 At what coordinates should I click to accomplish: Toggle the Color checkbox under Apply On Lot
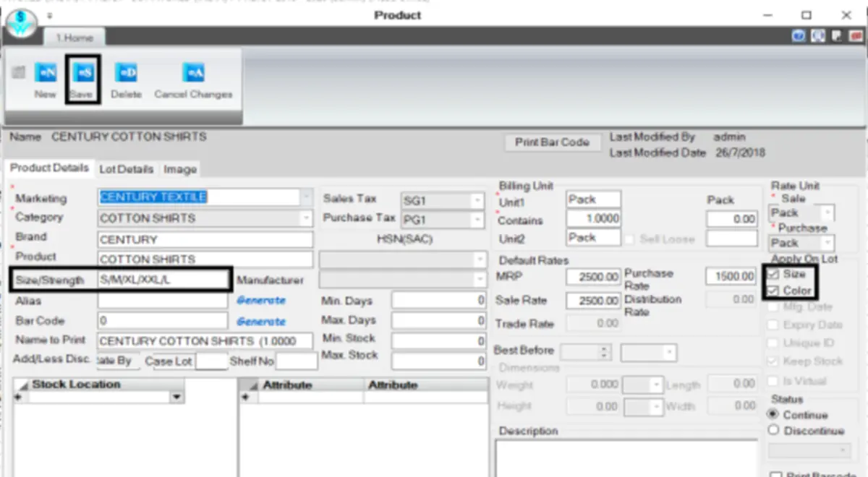(x=773, y=291)
